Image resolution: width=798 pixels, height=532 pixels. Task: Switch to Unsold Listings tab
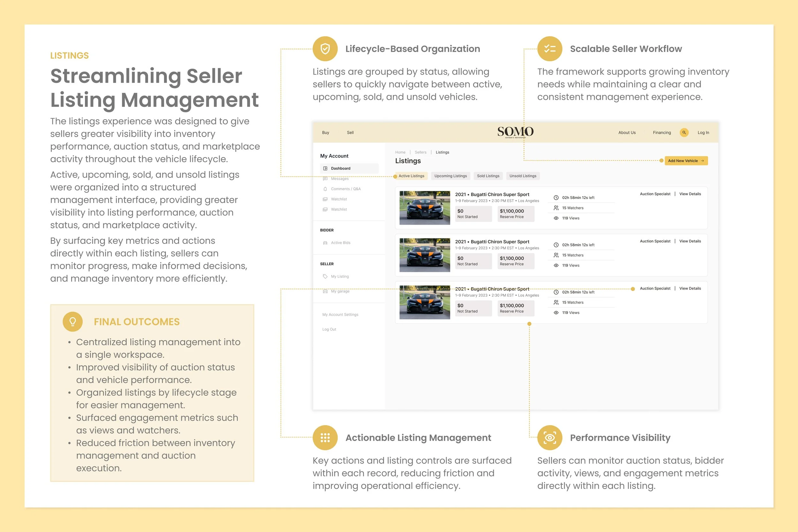tap(523, 176)
